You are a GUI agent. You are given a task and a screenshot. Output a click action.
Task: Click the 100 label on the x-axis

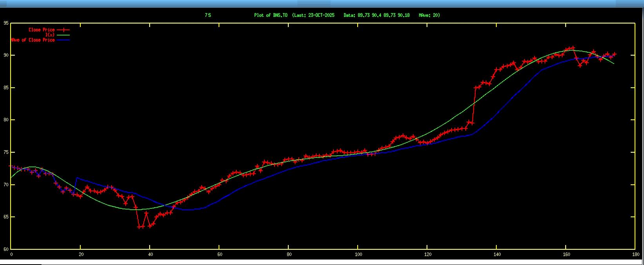tap(357, 254)
